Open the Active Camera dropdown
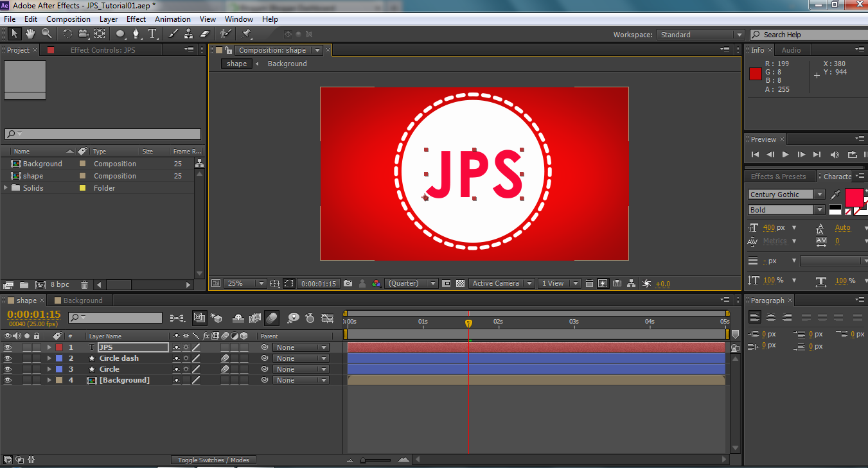The width and height of the screenshot is (868, 468). pyautogui.click(x=502, y=283)
